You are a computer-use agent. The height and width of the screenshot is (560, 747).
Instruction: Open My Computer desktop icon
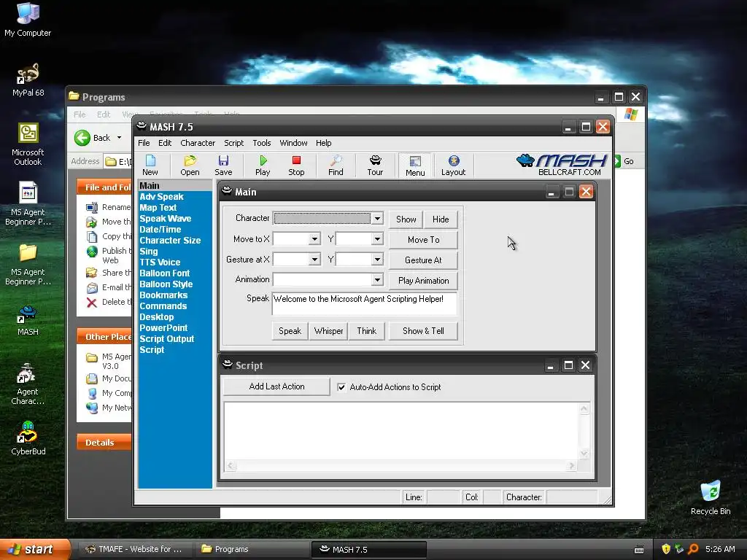pyautogui.click(x=28, y=20)
